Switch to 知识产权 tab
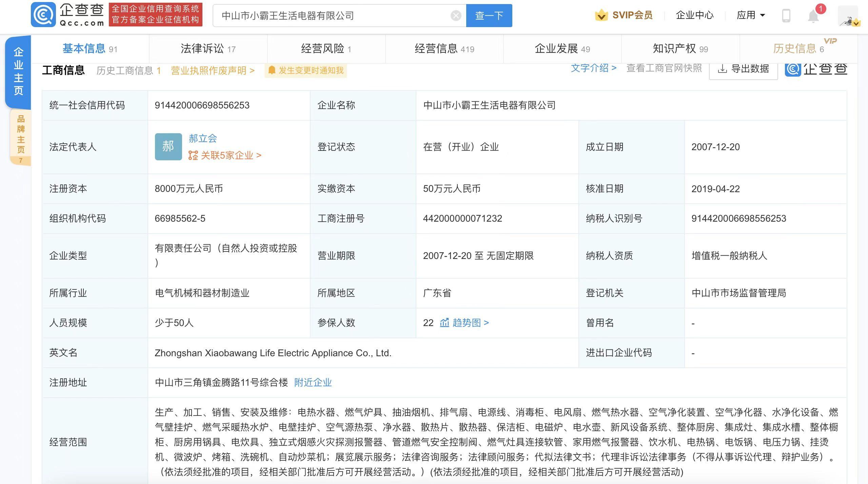Viewport: 868px width, 484px height. coord(680,49)
